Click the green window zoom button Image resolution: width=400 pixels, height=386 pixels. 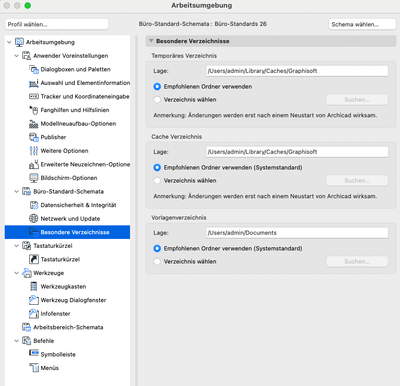click(x=28, y=5)
